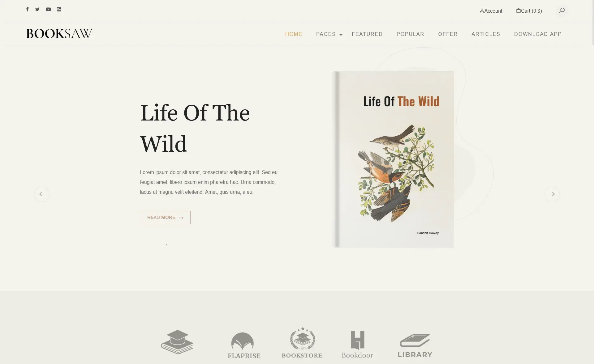Click the DOWNLOAD APP navigation link

pyautogui.click(x=538, y=34)
